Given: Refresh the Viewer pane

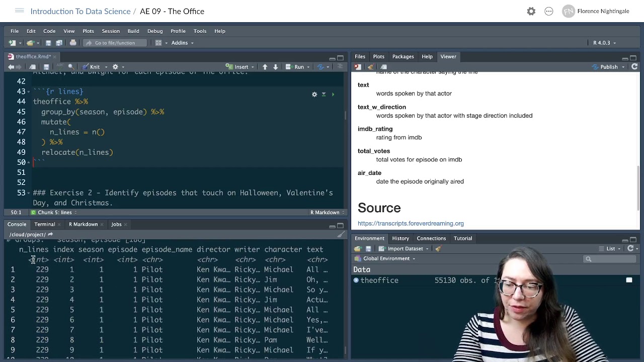Looking at the screenshot, I should tap(634, 67).
